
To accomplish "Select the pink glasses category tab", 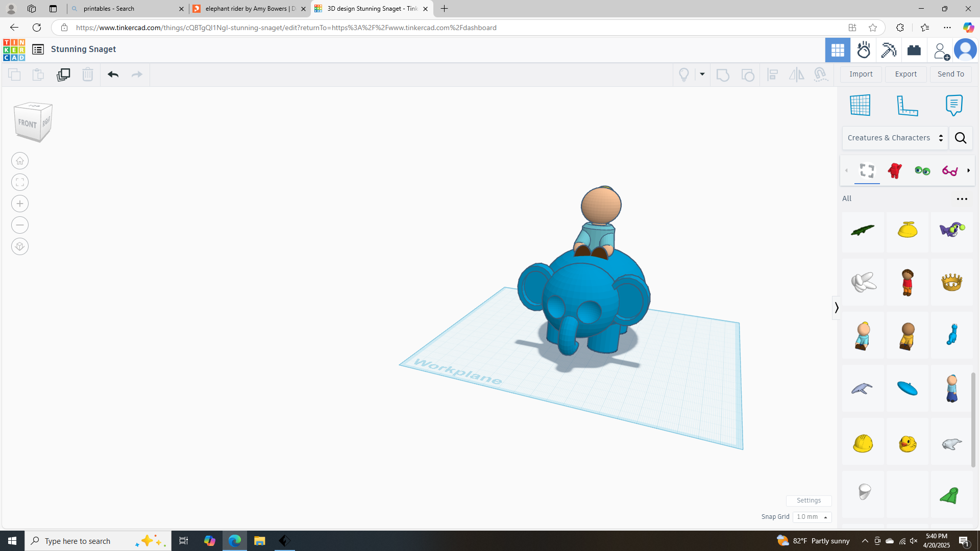I will click(950, 170).
